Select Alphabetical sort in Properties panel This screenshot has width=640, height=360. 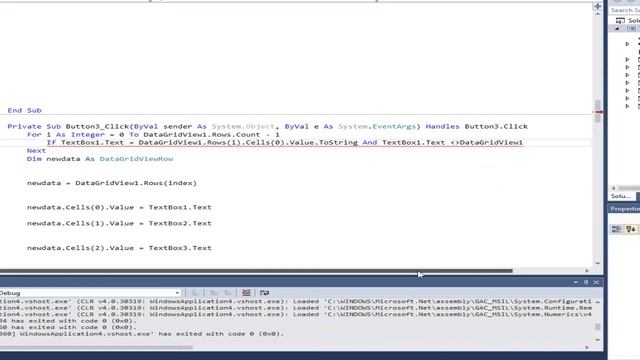631,229
